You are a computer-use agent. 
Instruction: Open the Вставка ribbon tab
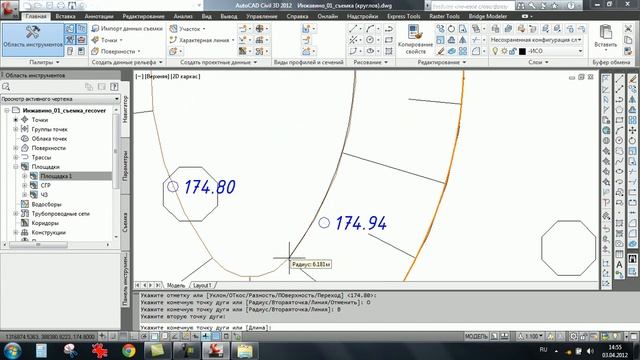(x=65, y=16)
